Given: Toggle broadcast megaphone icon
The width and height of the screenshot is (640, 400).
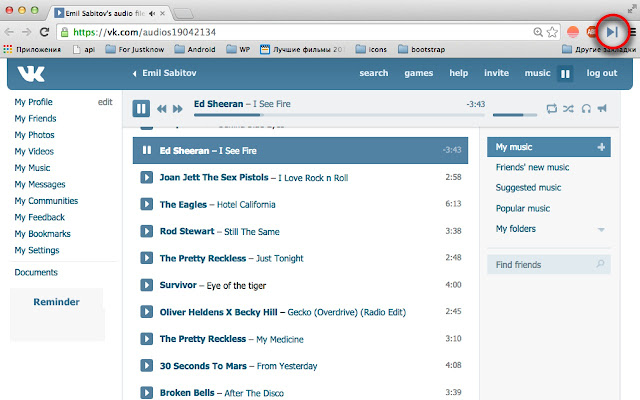Looking at the screenshot, I should pyautogui.click(x=602, y=108).
